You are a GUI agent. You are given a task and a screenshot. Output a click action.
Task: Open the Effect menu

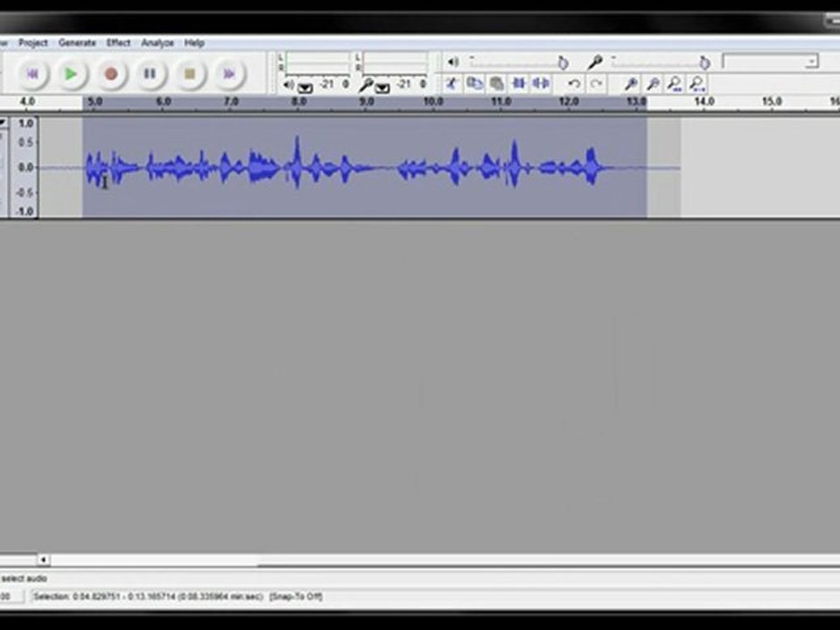118,42
